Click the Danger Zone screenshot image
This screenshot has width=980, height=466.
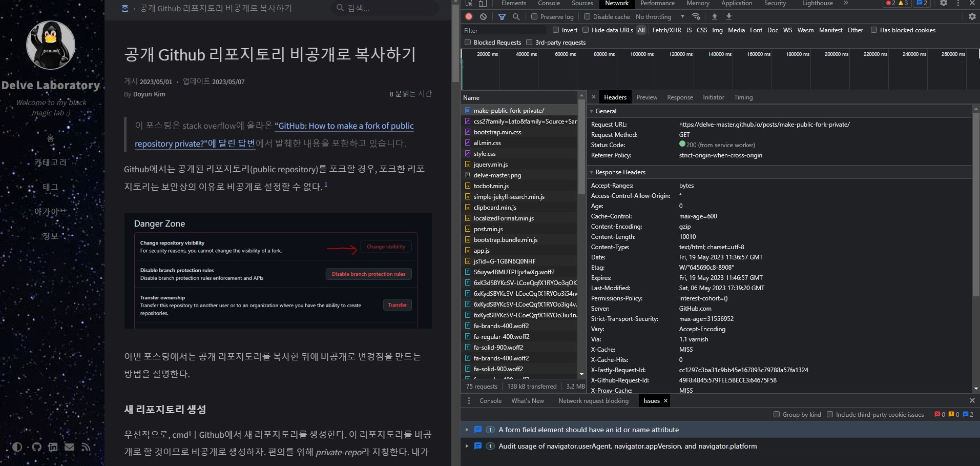coord(278,271)
